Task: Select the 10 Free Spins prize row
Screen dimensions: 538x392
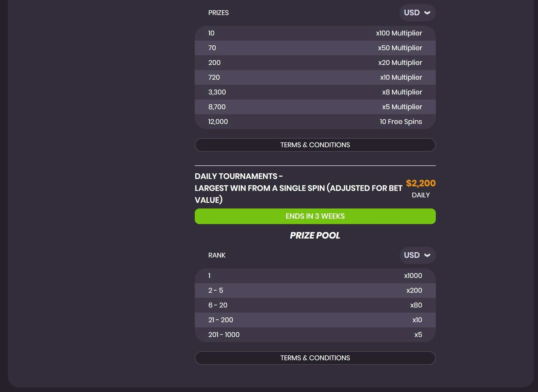Action: point(315,122)
